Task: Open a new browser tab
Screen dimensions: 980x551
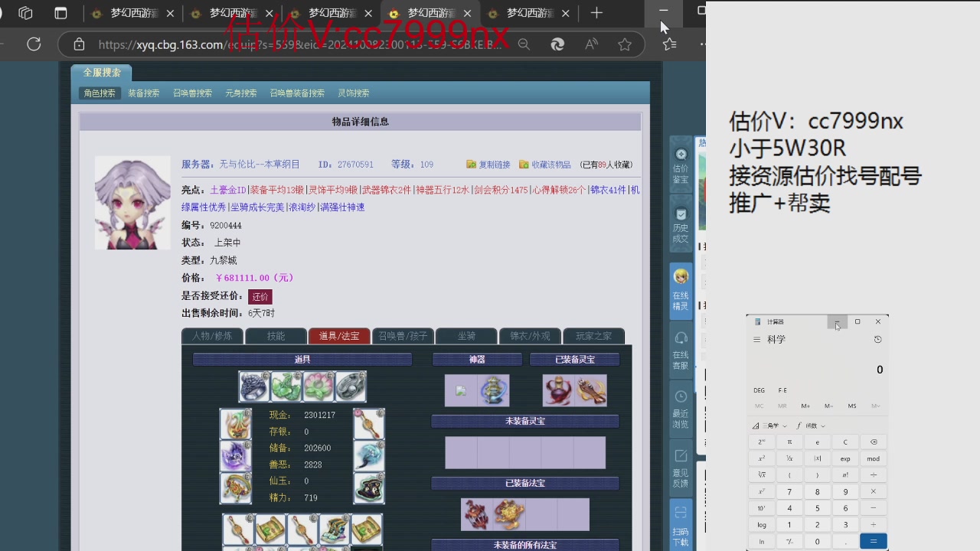Action: click(x=596, y=13)
